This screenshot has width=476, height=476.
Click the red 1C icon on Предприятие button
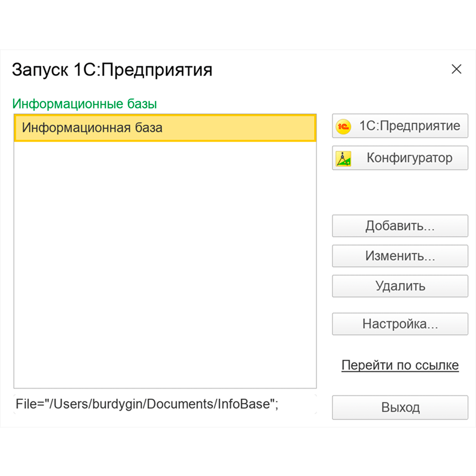(342, 125)
